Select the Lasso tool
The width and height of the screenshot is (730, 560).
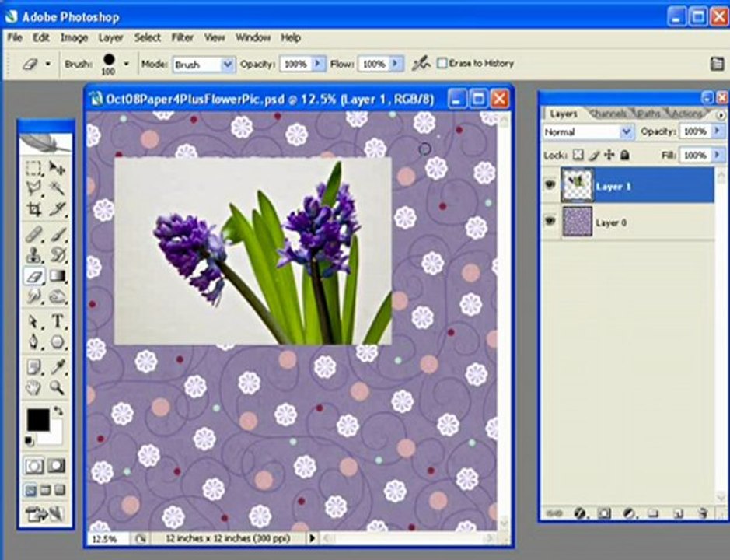click(33, 188)
